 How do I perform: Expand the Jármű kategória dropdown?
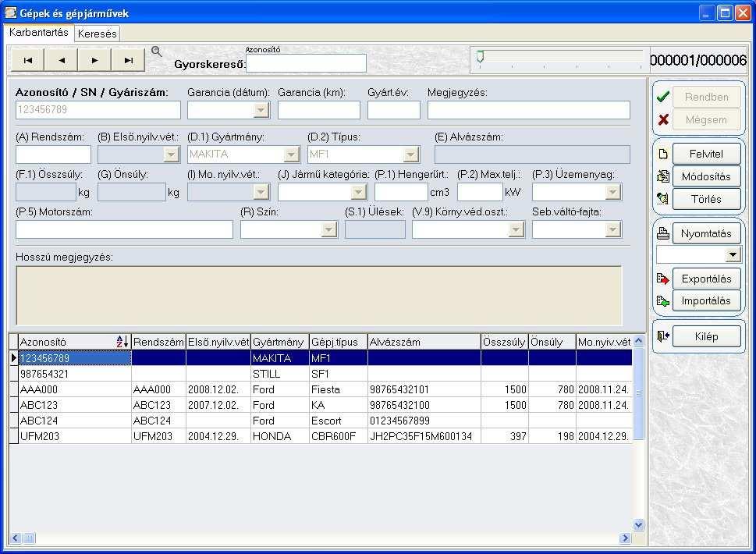pyautogui.click(x=358, y=192)
